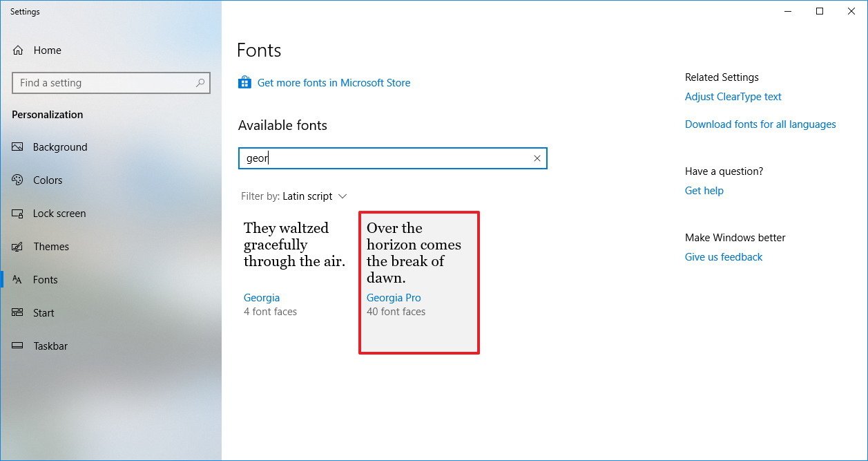Click the Available fonts heading
This screenshot has width=868, height=461.
click(282, 125)
